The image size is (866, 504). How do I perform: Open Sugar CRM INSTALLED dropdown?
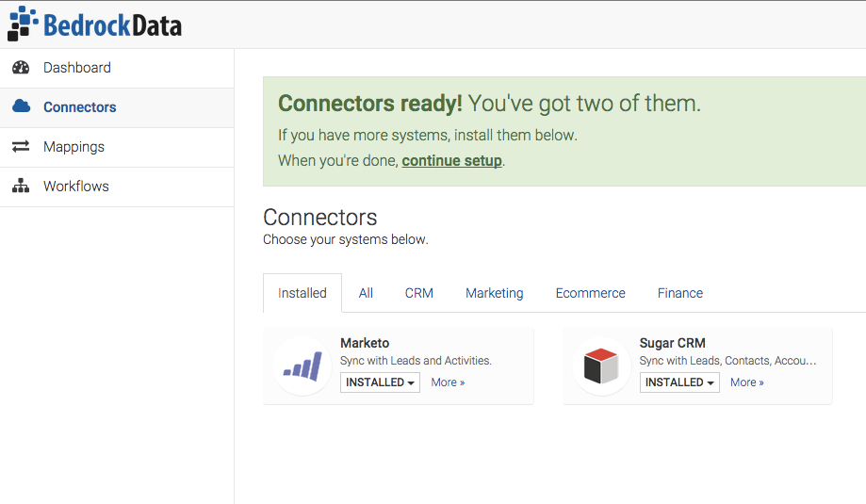(679, 382)
